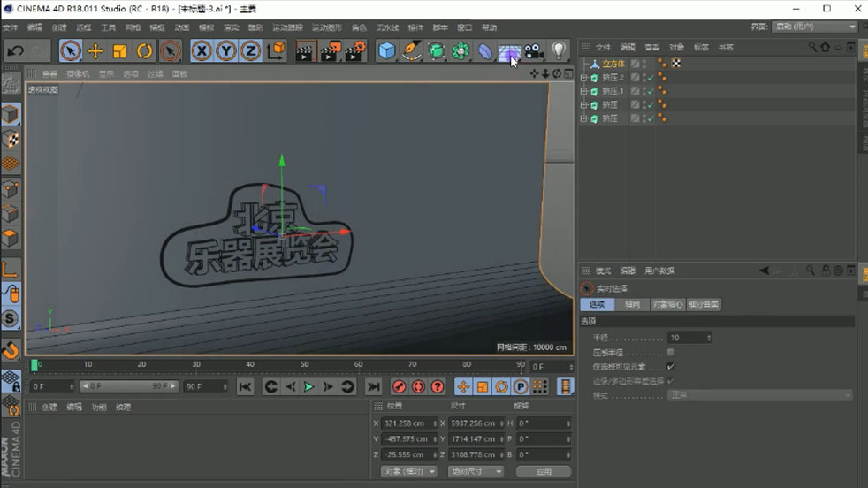Select the Move tool

(95, 51)
